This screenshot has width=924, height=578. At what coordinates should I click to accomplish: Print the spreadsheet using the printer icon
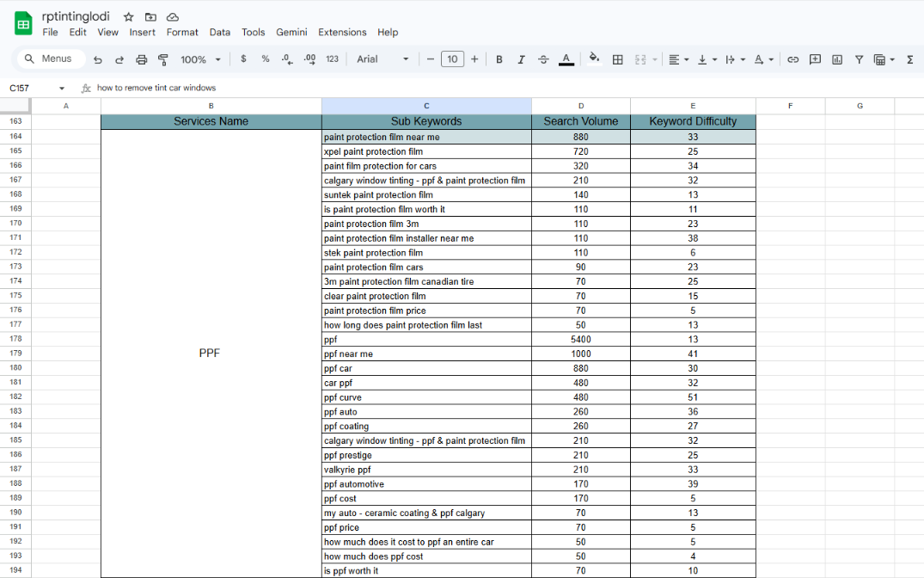coord(141,59)
